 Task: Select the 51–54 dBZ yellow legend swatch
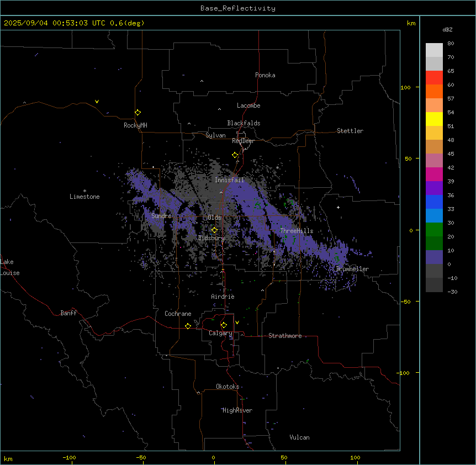point(434,119)
